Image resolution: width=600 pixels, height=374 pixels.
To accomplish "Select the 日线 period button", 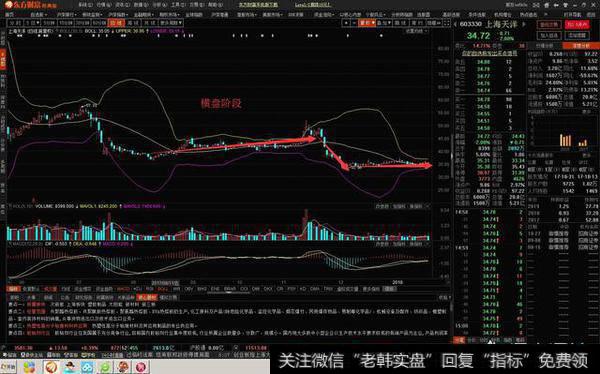I will (115, 23).
